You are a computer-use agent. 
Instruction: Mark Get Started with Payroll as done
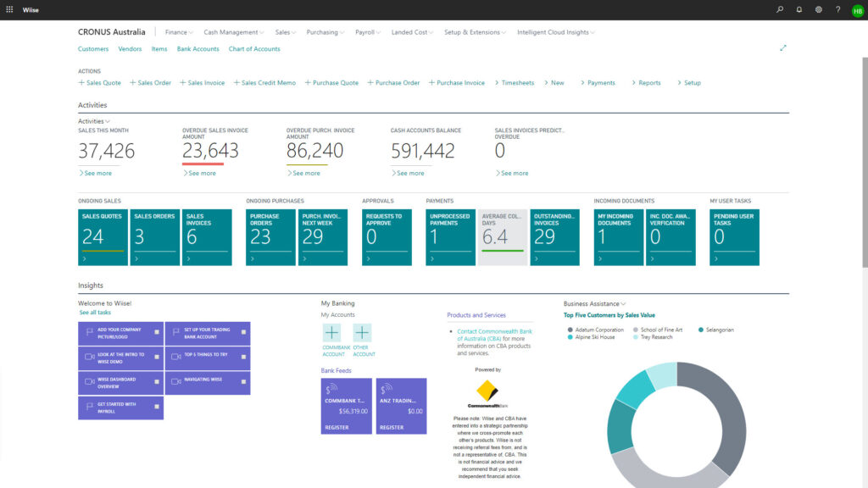click(x=157, y=407)
